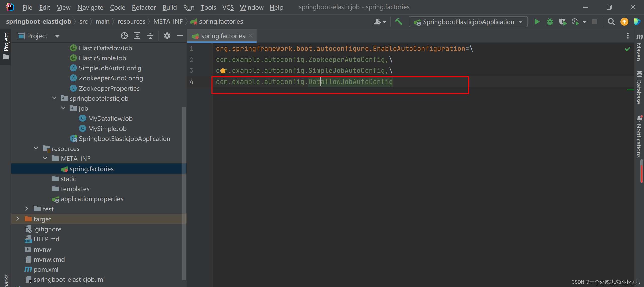Collapse the META-INF folder in the tree
This screenshot has width=644, height=287.
click(45, 158)
